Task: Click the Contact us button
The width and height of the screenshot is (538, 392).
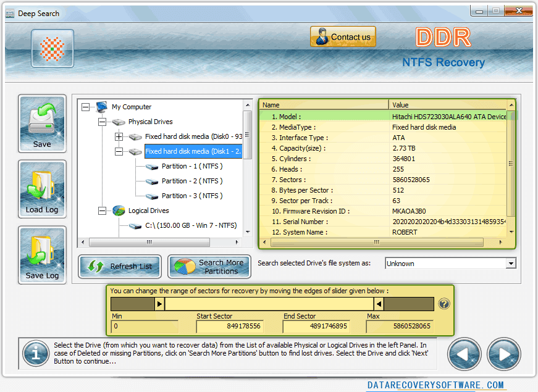Action: pos(343,36)
